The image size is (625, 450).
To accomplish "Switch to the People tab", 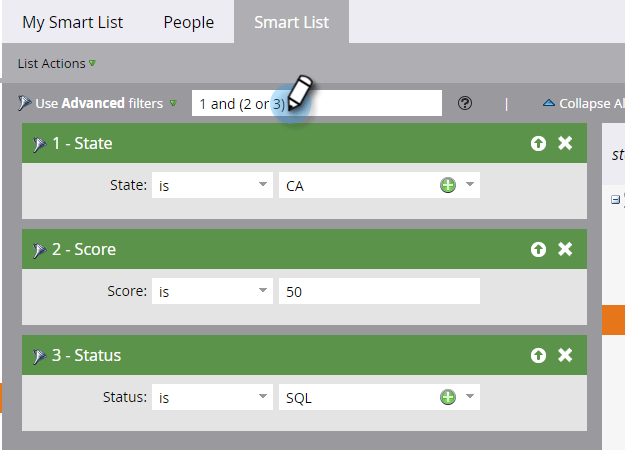I will [188, 22].
